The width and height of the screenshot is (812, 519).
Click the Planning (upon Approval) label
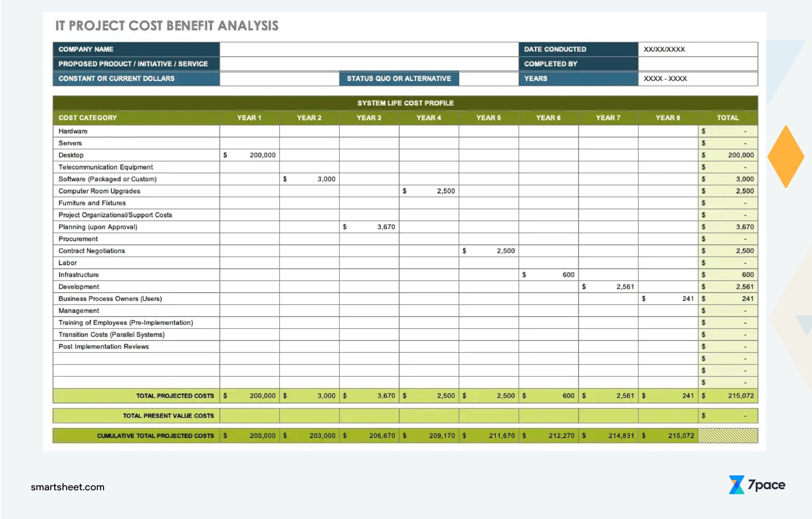tap(98, 227)
